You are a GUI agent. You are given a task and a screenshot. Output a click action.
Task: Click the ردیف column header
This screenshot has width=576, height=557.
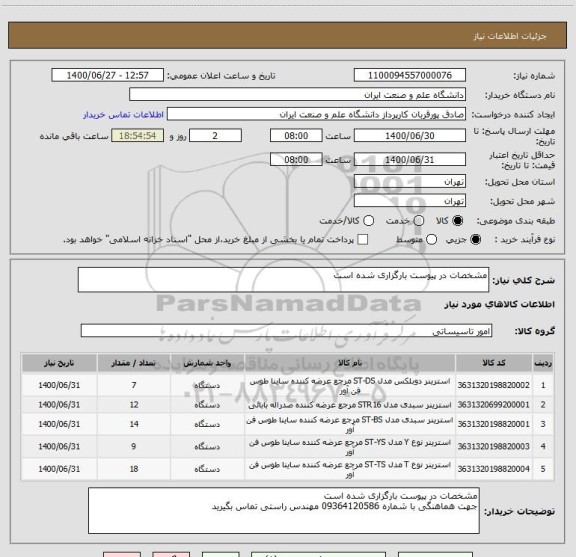(543, 363)
